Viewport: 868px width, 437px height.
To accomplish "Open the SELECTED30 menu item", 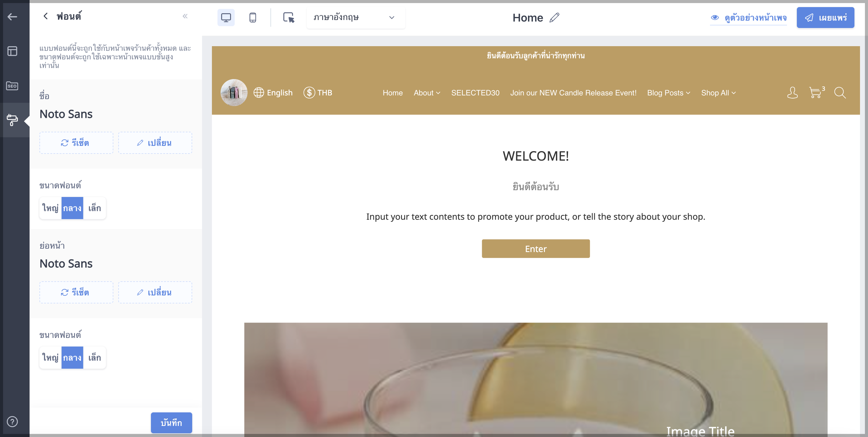I will pos(475,93).
